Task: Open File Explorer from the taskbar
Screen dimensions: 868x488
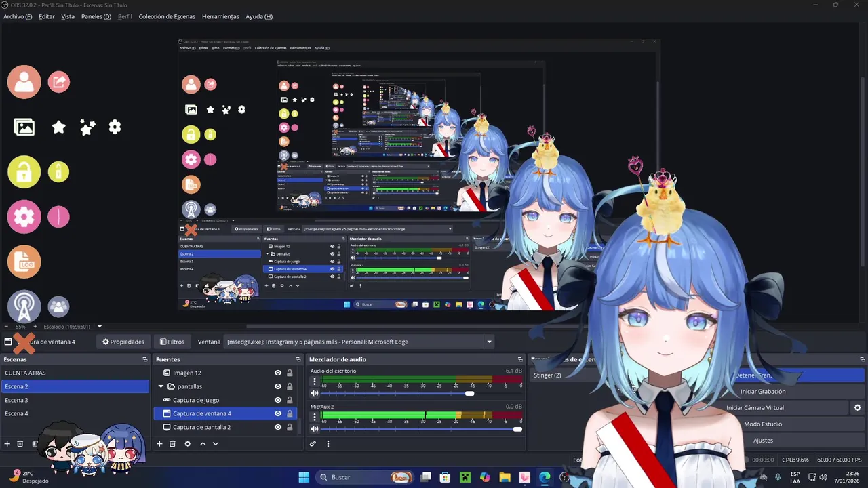Action: (505, 477)
